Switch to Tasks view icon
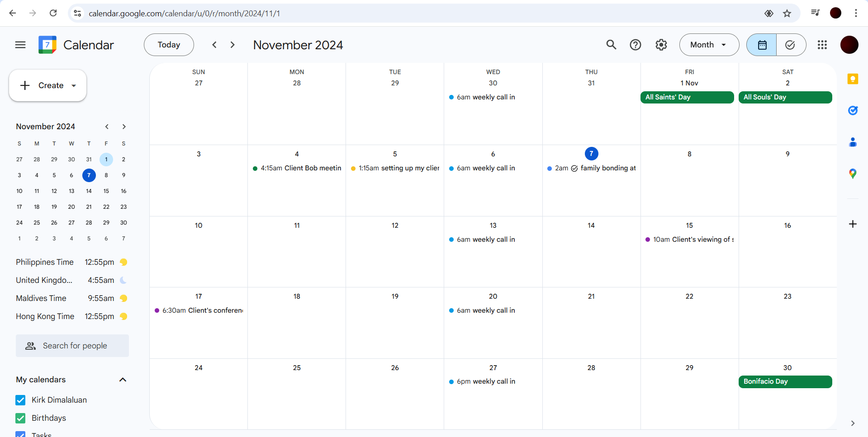868x437 pixels. [x=791, y=45]
